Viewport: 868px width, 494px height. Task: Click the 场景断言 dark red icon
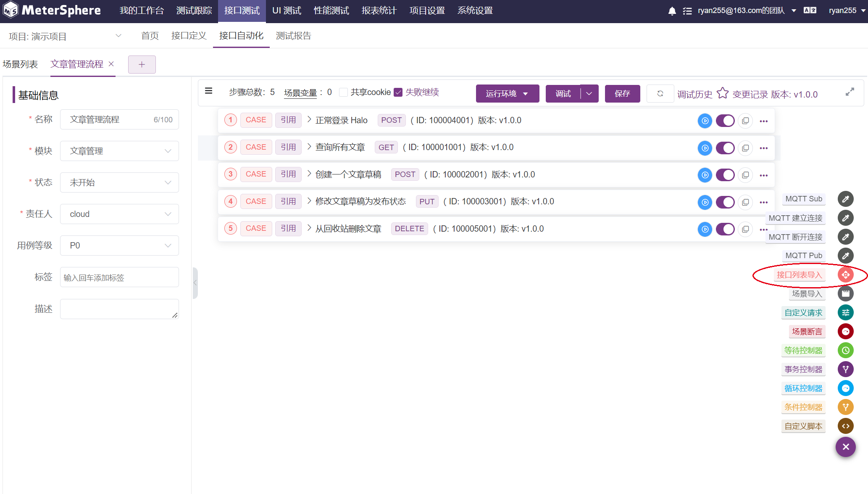[845, 331]
